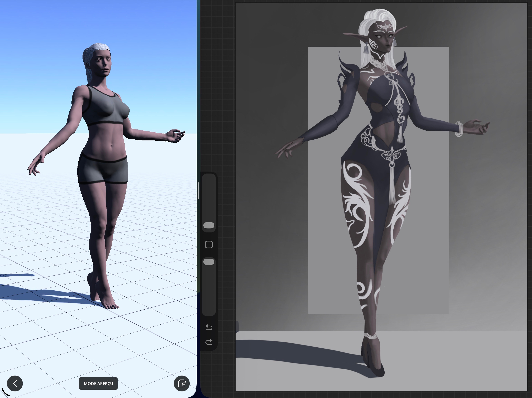Tap the back arrow button

15,383
